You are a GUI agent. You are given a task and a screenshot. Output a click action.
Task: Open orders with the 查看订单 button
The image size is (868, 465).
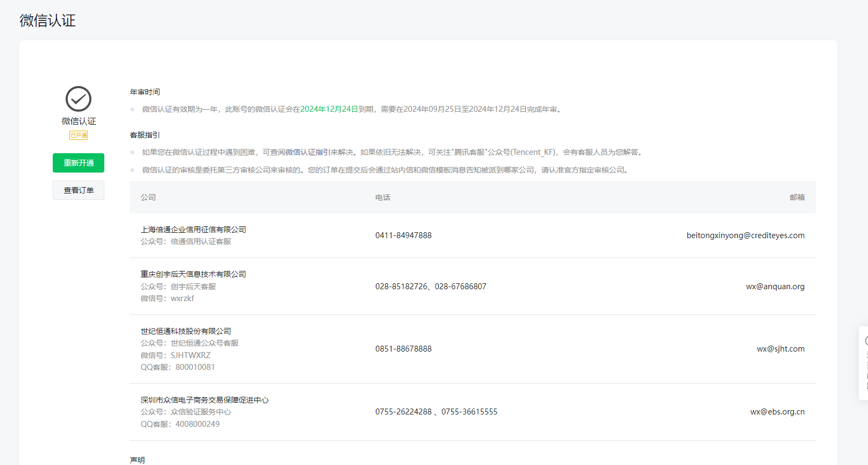79,190
